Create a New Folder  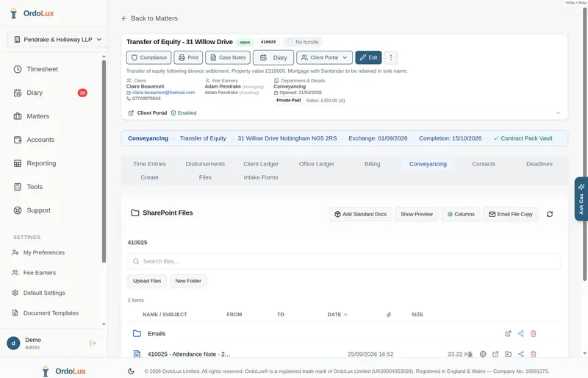tap(188, 281)
